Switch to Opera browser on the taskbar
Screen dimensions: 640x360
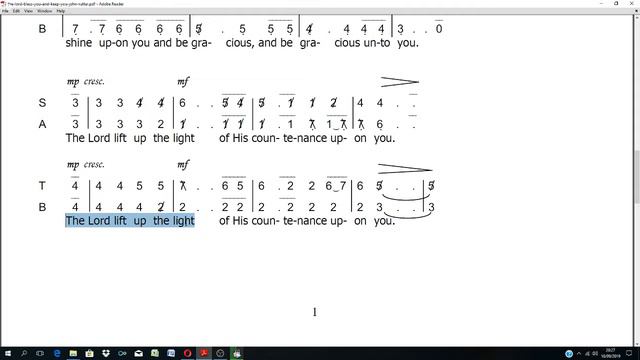tap(187, 353)
